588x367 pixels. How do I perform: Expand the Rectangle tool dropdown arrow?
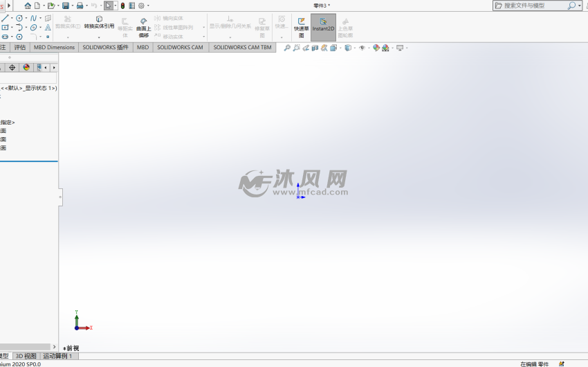pyautogui.click(x=12, y=28)
